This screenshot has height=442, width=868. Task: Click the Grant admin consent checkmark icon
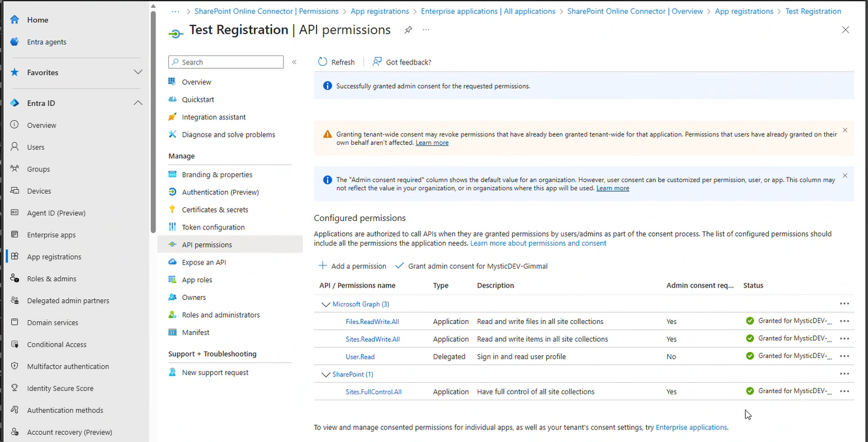click(x=399, y=265)
